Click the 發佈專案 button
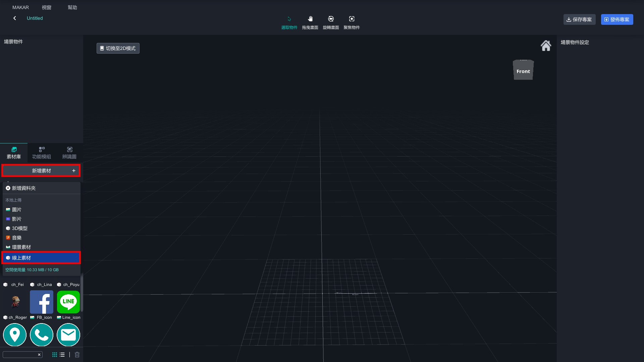Screen dimensions: 644x362 point(616,19)
